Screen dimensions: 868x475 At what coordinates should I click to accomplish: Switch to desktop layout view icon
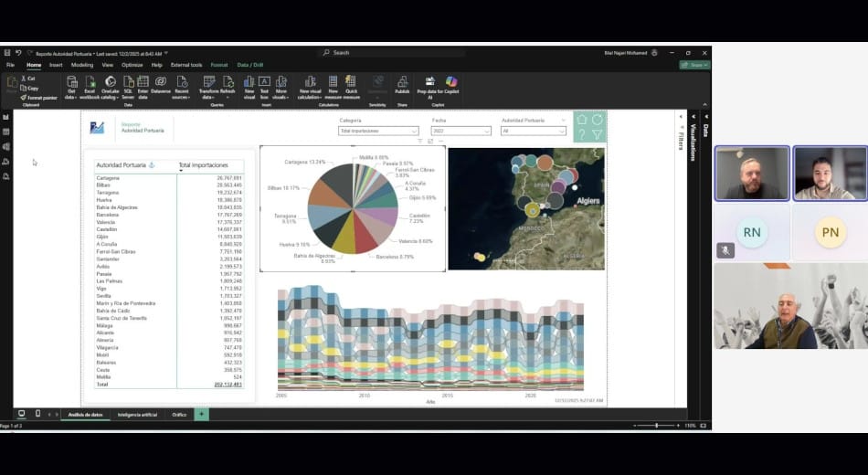[x=21, y=414]
